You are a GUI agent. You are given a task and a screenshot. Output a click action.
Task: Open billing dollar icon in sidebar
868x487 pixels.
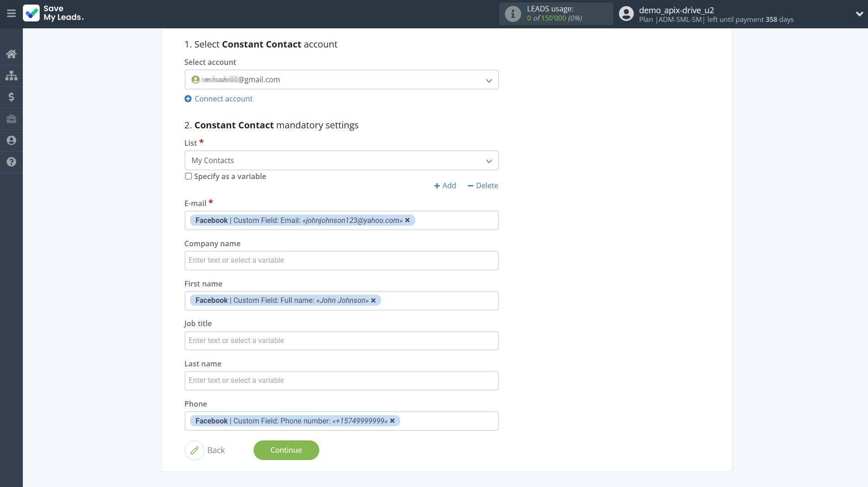11,97
